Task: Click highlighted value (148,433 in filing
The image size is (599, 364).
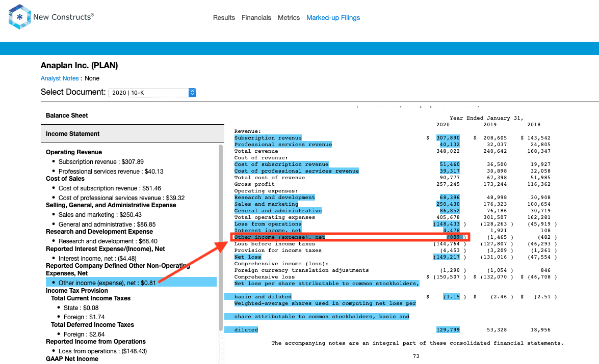Action: tap(446, 224)
